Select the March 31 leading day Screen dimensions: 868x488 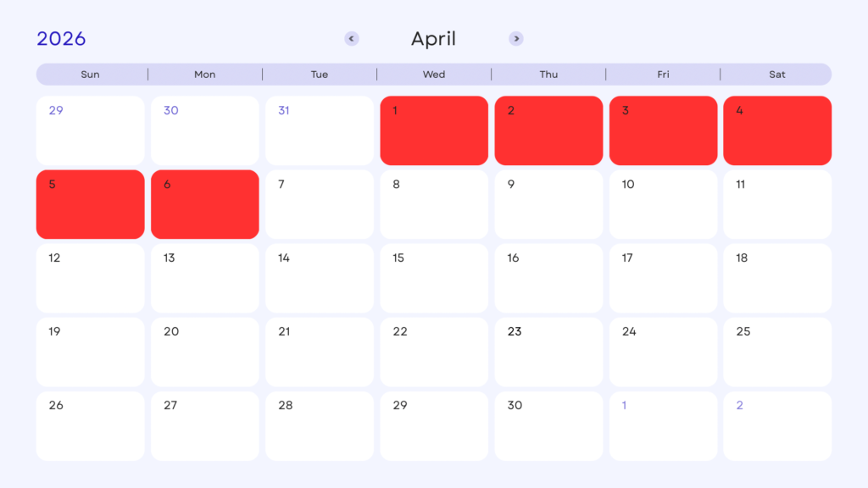pyautogui.click(x=320, y=130)
